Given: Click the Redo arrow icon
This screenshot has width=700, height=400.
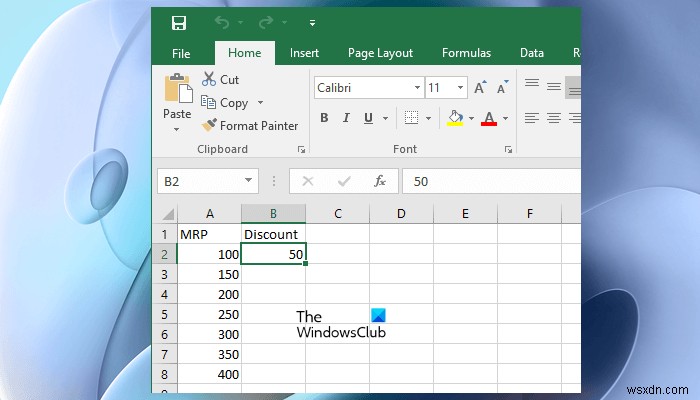Looking at the screenshot, I should (266, 22).
